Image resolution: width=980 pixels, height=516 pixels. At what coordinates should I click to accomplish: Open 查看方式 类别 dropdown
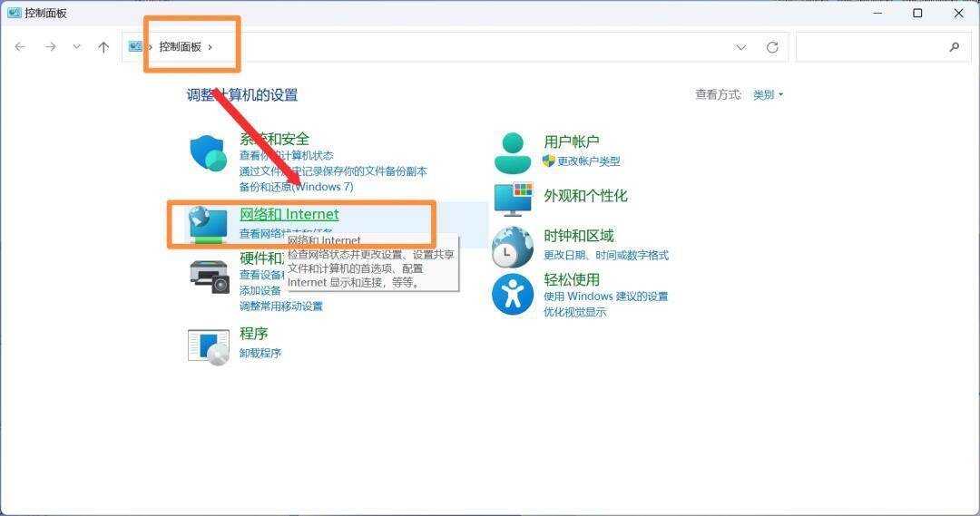768,95
